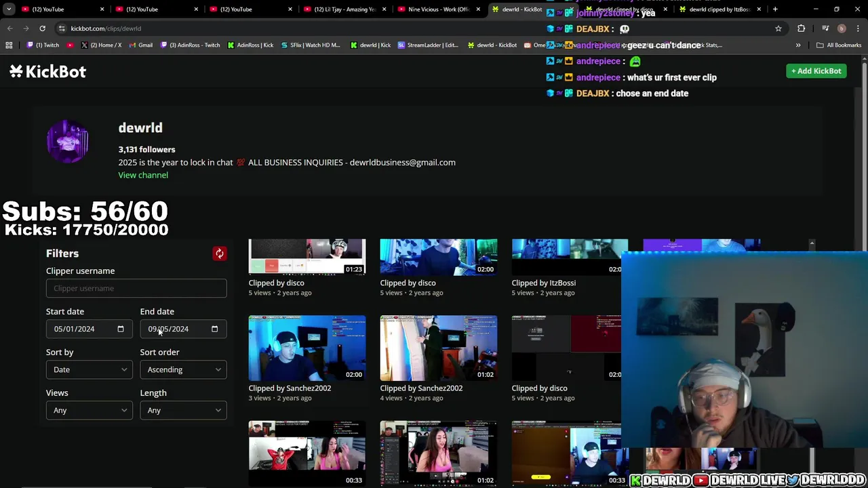Open the Views Any dropdown
The height and width of the screenshot is (488, 868).
coord(89,410)
